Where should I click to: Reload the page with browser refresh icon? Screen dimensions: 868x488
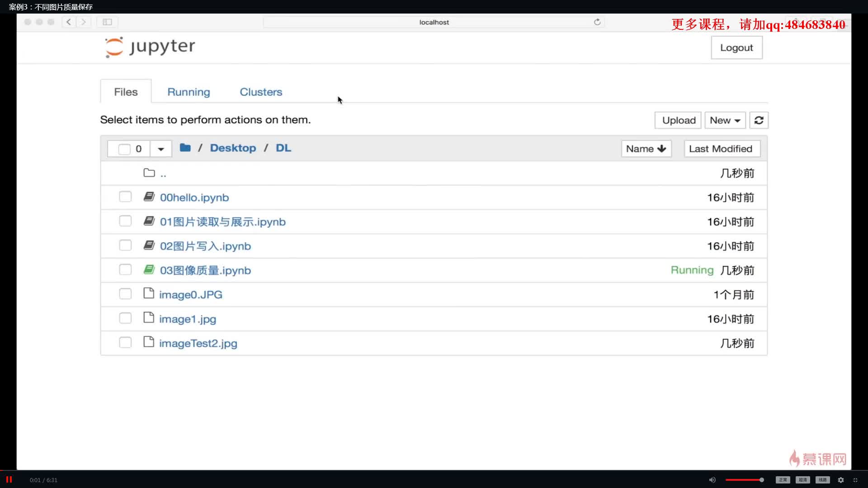tap(597, 22)
